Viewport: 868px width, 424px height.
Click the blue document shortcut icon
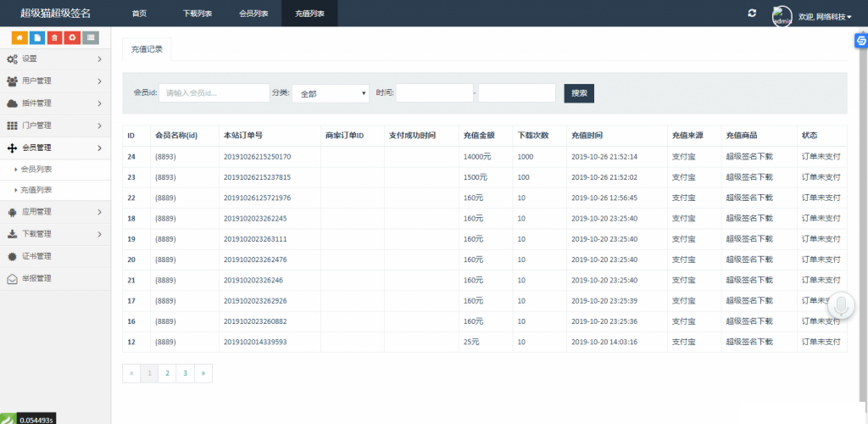tap(36, 37)
